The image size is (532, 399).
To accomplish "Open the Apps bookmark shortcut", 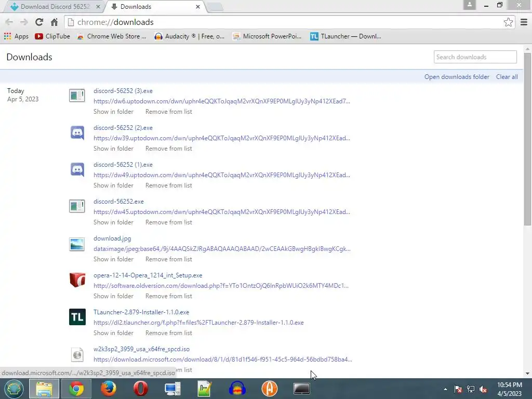I will (16, 36).
